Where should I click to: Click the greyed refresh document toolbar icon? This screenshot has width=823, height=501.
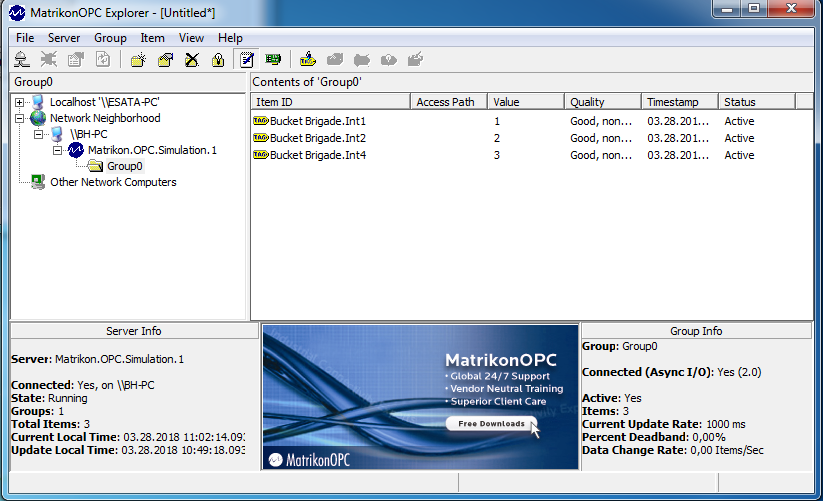(103, 60)
